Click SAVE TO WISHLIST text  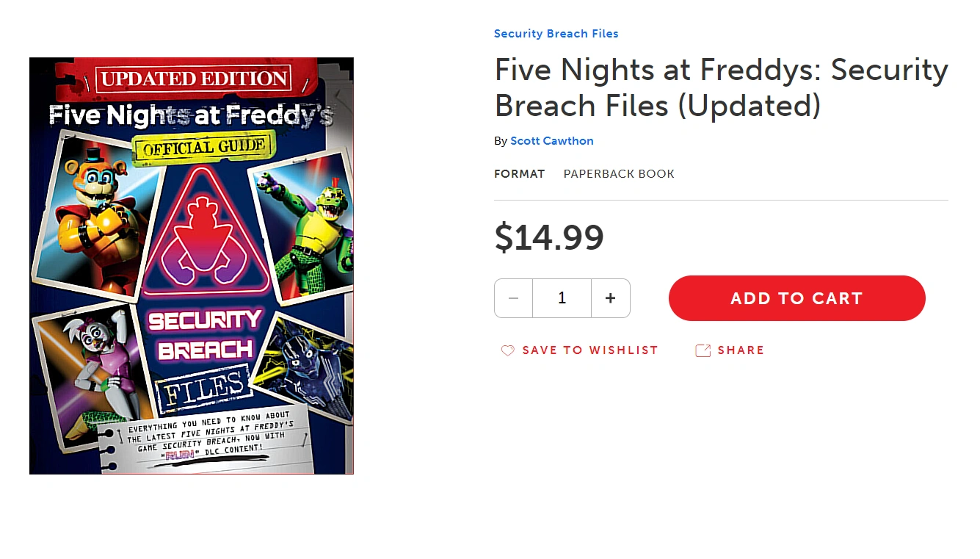(589, 350)
